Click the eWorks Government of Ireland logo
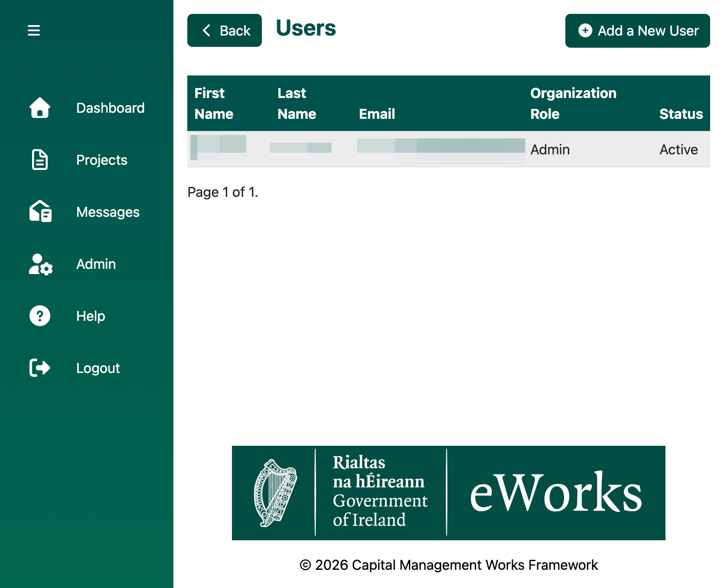Viewport: 724px width, 588px height. [449, 493]
